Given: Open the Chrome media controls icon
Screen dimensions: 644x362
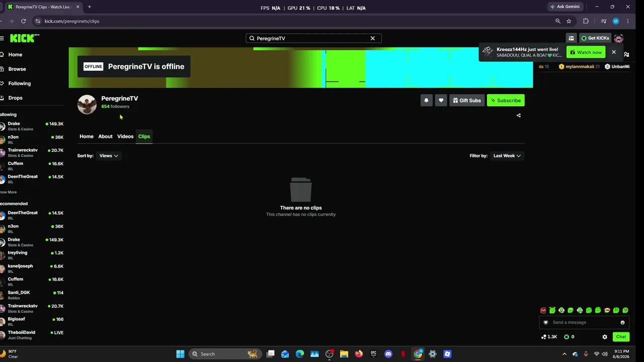Looking at the screenshot, I should (x=604, y=21).
